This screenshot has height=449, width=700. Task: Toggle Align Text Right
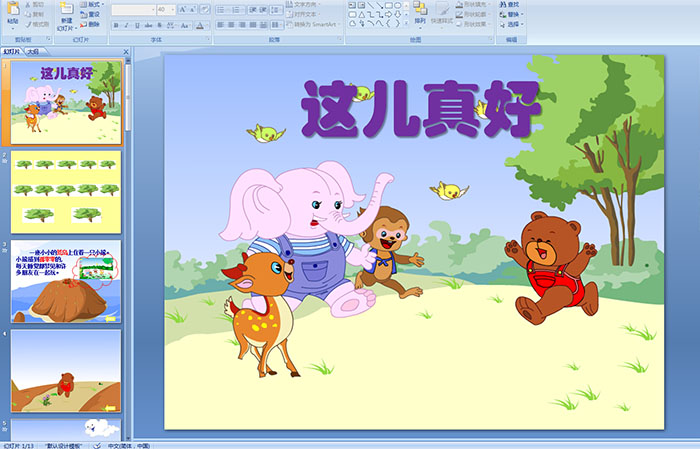click(x=242, y=25)
